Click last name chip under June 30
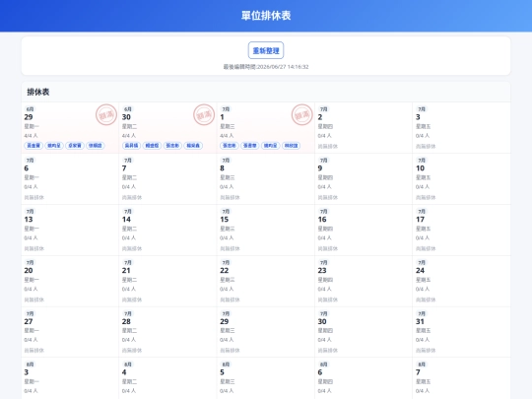532x399 pixels. [x=193, y=146]
